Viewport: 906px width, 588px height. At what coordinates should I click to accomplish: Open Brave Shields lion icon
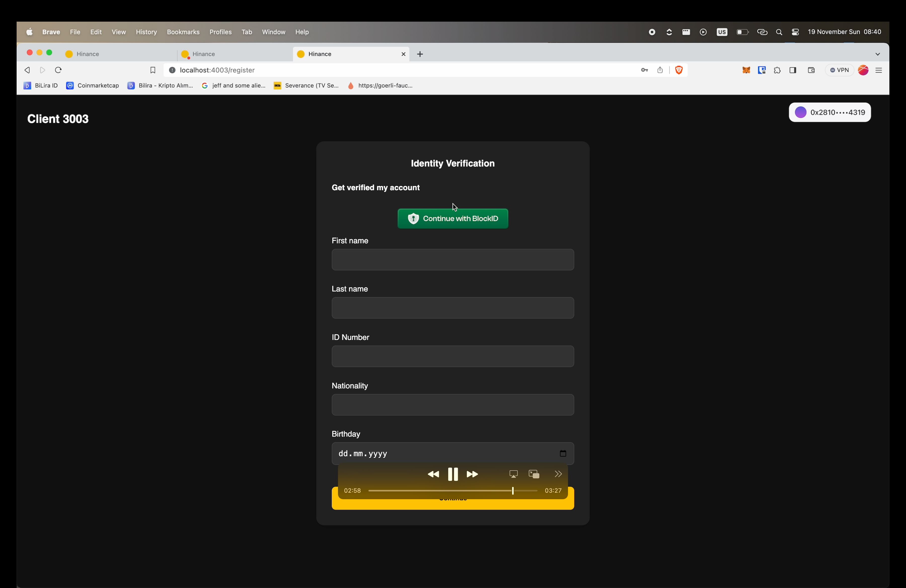coord(679,70)
